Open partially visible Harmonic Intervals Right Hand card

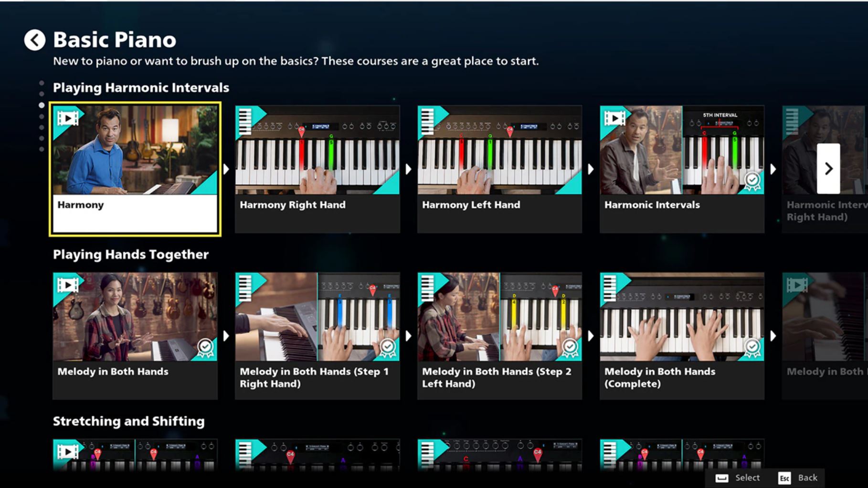point(825,169)
